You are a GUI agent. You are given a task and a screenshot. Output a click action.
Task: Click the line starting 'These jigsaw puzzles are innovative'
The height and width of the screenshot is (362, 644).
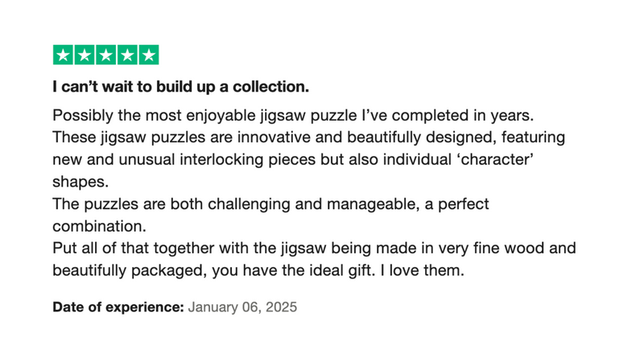(x=308, y=138)
